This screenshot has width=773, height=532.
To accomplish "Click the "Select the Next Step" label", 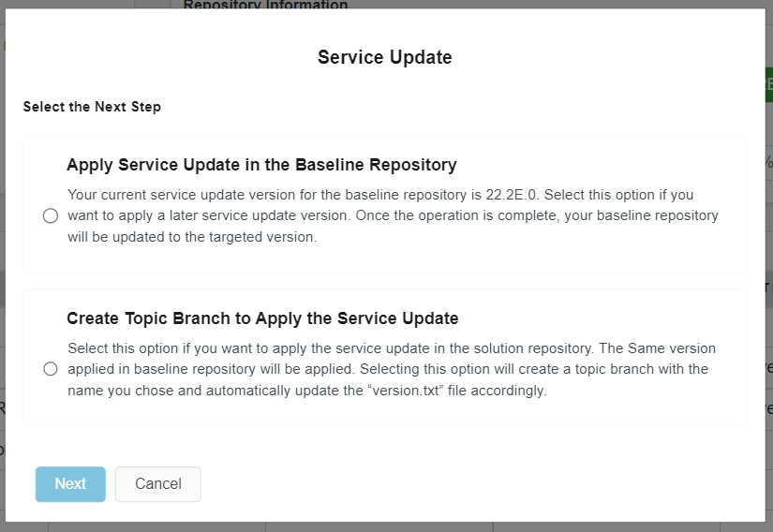I will pos(92,107).
